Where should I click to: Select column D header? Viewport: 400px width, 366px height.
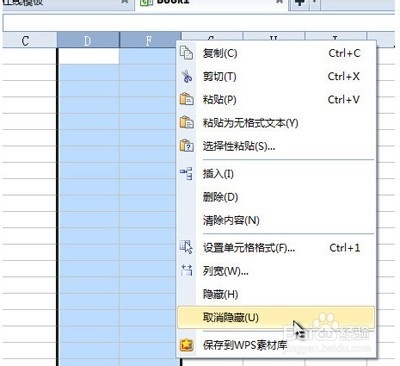click(x=88, y=40)
